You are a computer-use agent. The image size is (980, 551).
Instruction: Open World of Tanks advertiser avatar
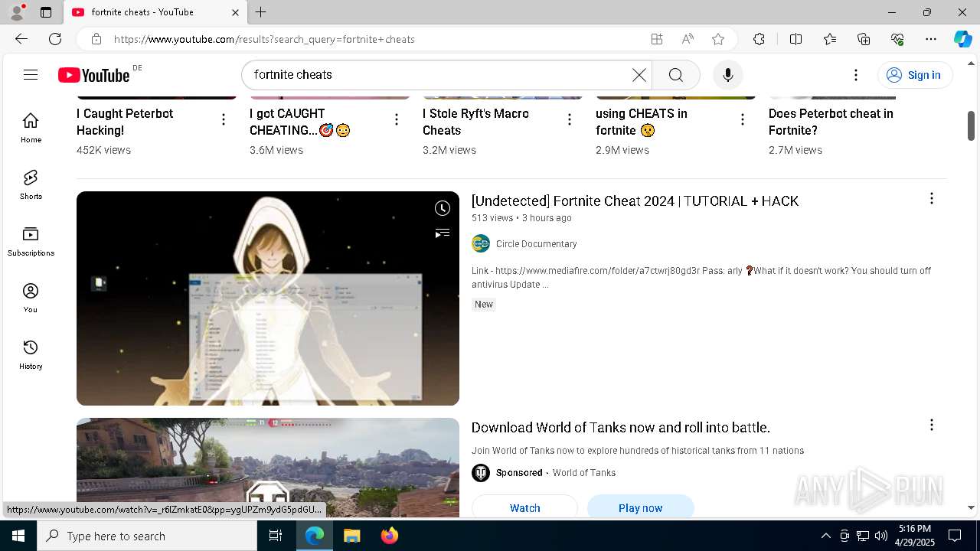tap(481, 472)
